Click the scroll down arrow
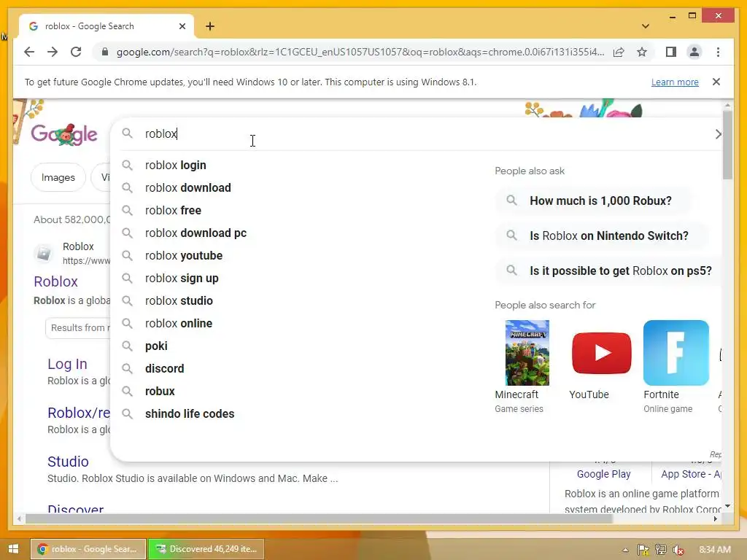 (727, 506)
